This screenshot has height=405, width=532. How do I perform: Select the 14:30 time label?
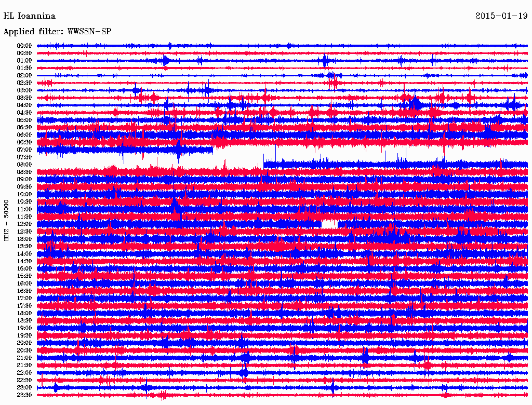24,261
